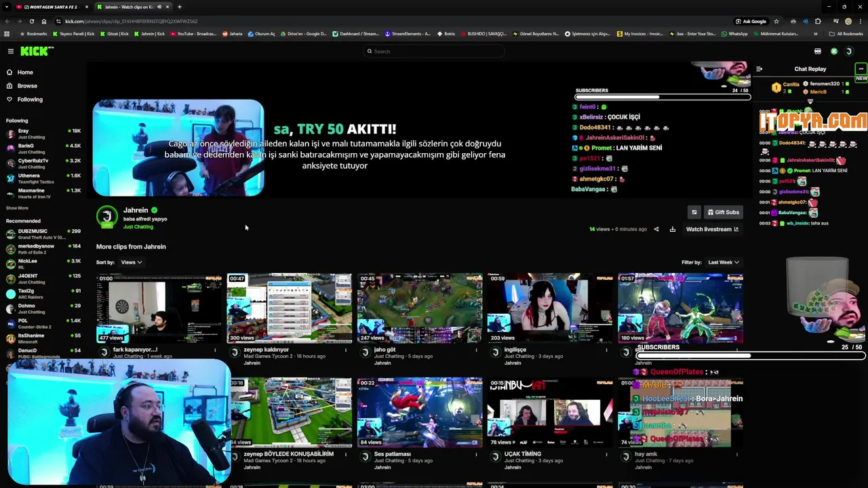Viewport: 868px width, 488px height.
Task: Open Chat Replay options menu
Action: coord(861,68)
